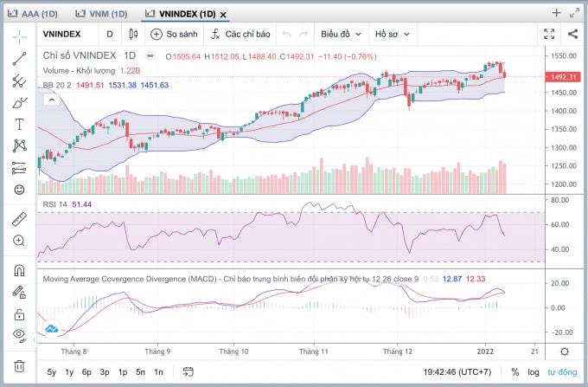Select the chart patterns tool

click(19, 145)
